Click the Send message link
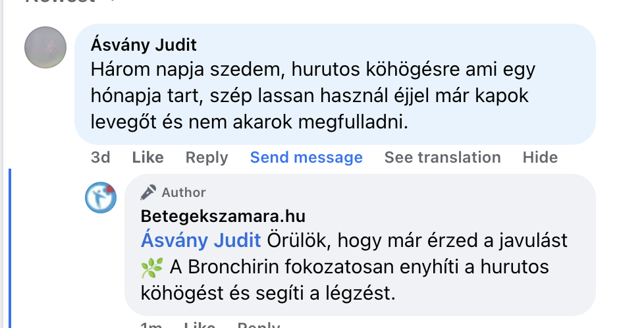 pyautogui.click(x=306, y=157)
